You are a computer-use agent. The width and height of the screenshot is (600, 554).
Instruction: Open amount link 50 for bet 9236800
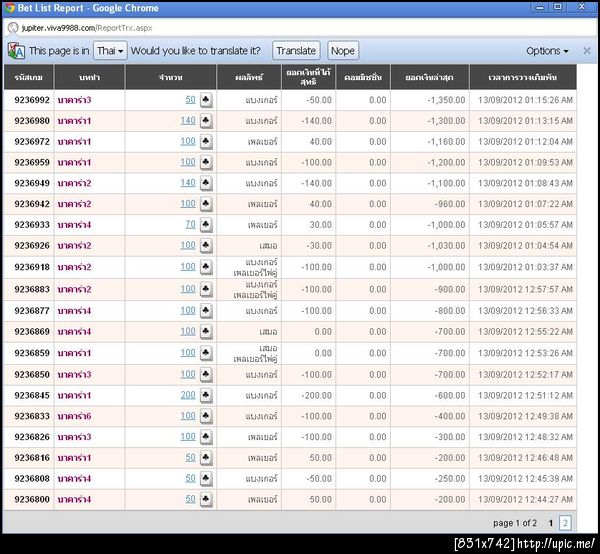(191, 499)
